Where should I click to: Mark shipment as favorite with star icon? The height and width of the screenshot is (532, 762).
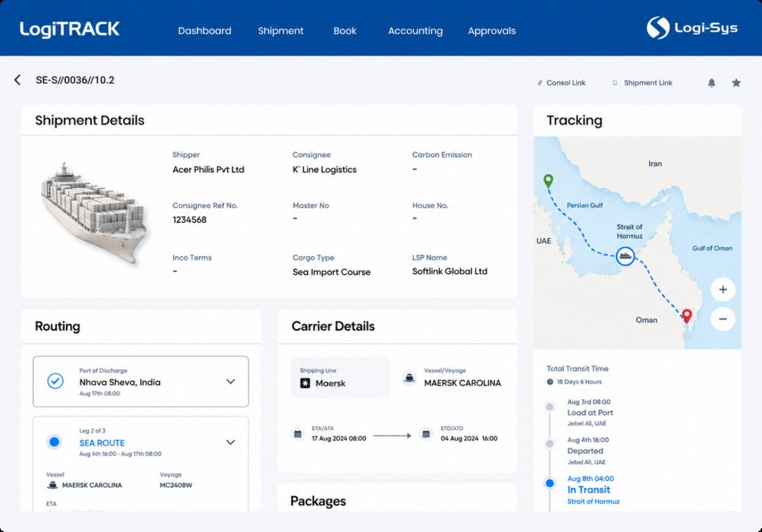pyautogui.click(x=736, y=83)
